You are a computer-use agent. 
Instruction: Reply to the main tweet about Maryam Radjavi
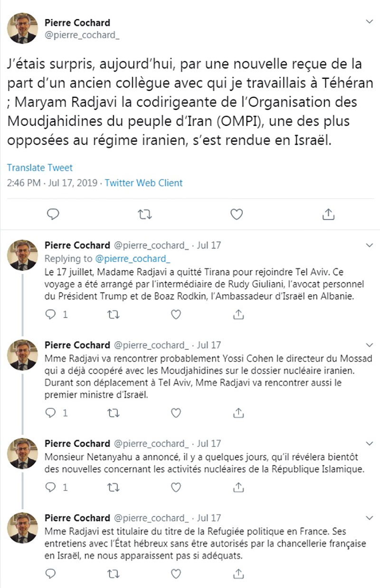(54, 214)
